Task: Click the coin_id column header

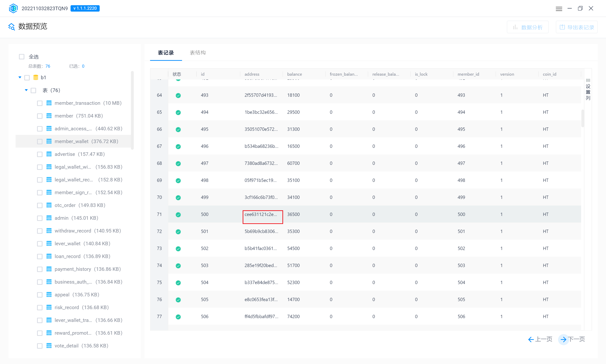Action: click(x=549, y=74)
